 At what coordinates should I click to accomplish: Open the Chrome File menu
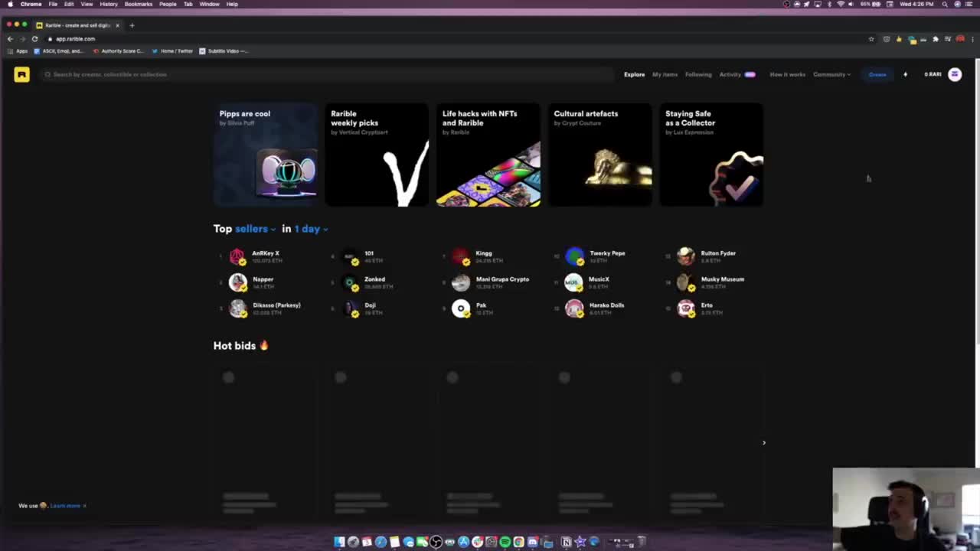click(x=53, y=4)
